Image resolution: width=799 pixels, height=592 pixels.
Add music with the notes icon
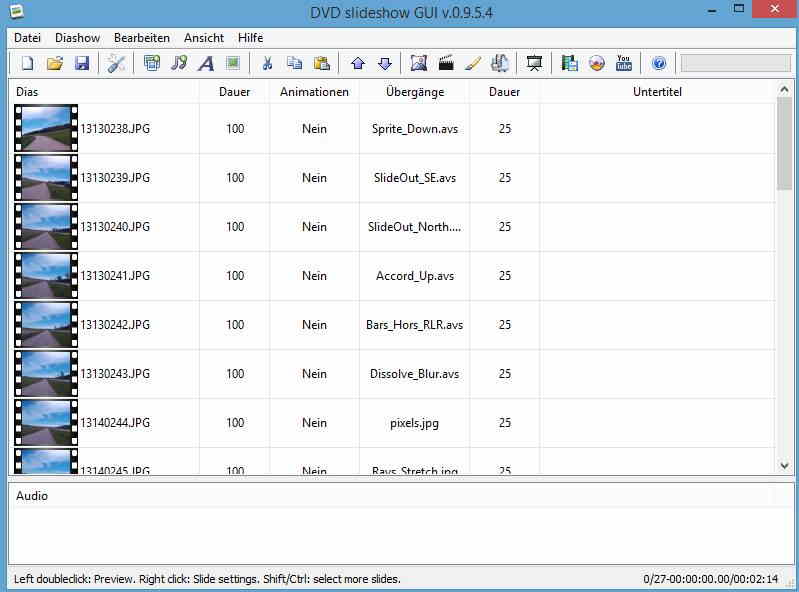click(x=179, y=63)
